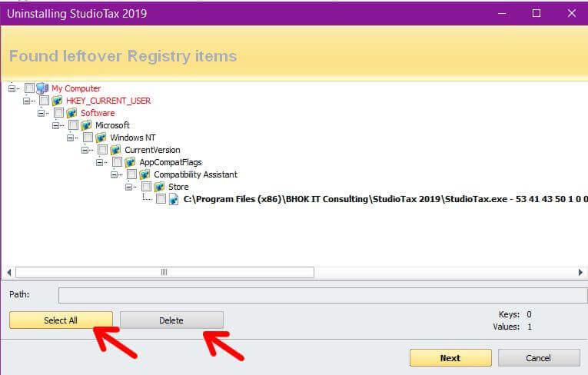Check the Compatibility Assistant checkbox
The width and height of the screenshot is (588, 375).
pyautogui.click(x=132, y=174)
